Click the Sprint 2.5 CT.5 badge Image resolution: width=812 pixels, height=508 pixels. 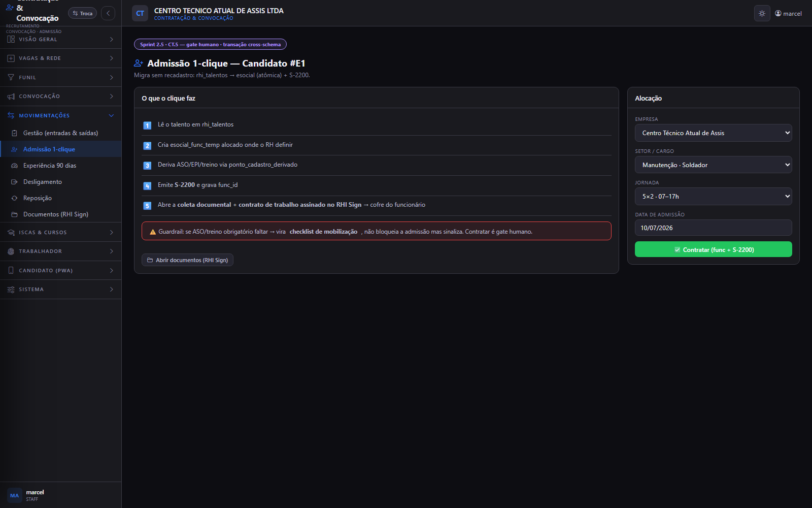coord(210,44)
